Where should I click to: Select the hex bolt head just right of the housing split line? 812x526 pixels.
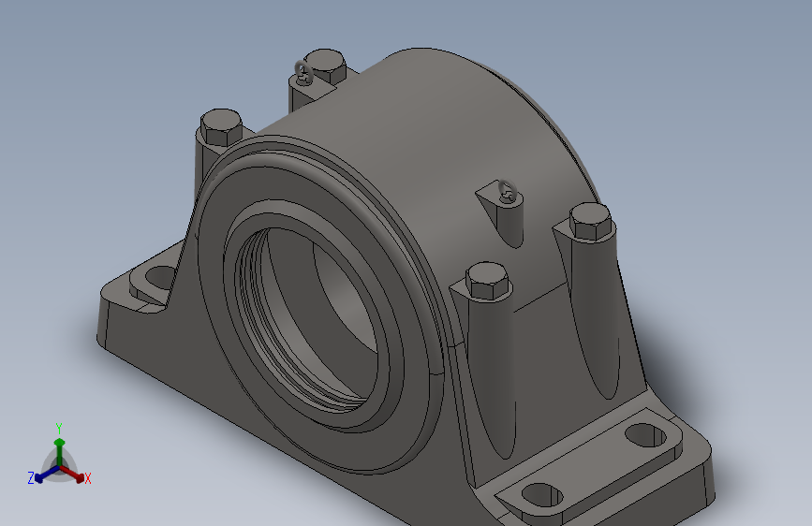[487, 280]
